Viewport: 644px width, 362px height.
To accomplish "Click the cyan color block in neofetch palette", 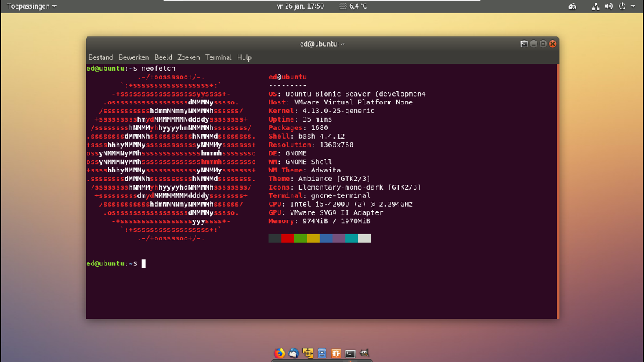I will point(351,238).
